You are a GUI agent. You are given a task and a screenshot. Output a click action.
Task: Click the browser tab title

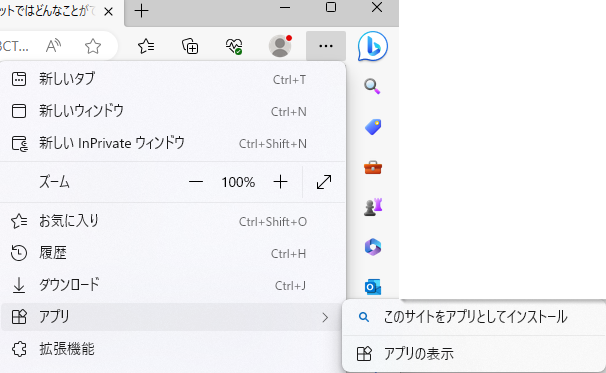coord(47,12)
